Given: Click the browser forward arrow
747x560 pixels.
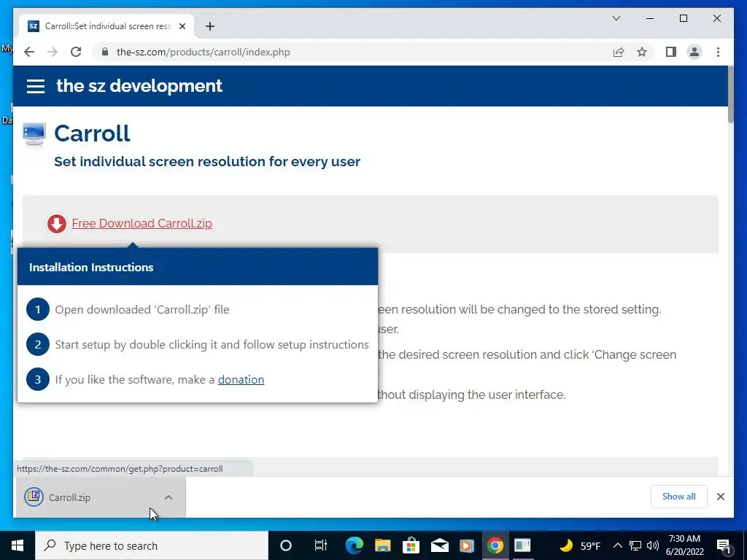Looking at the screenshot, I should [x=53, y=52].
